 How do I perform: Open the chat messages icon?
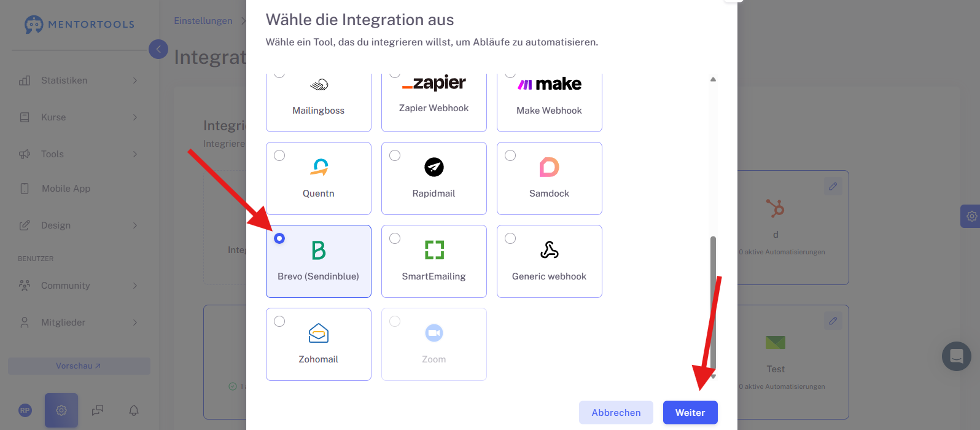[98, 410]
